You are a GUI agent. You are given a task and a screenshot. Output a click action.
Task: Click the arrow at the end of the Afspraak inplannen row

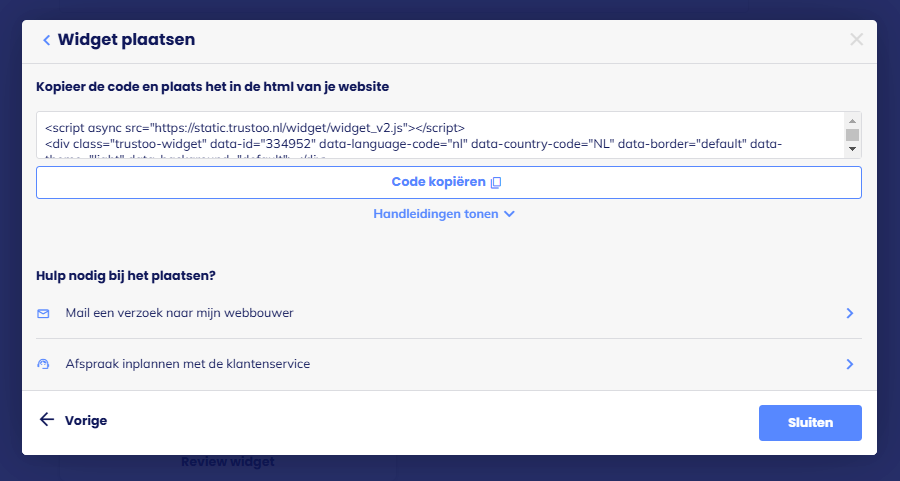pos(850,364)
